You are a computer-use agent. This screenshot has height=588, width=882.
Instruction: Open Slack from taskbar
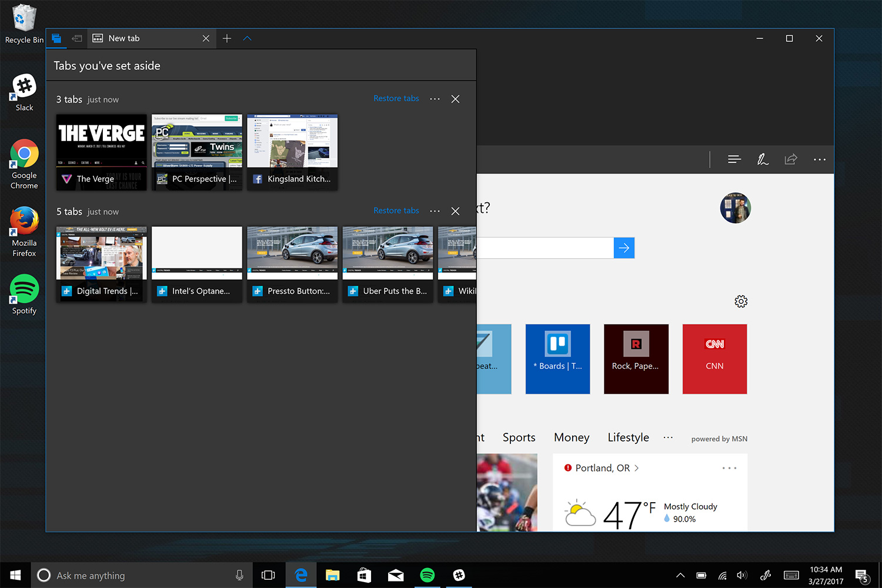tap(459, 575)
